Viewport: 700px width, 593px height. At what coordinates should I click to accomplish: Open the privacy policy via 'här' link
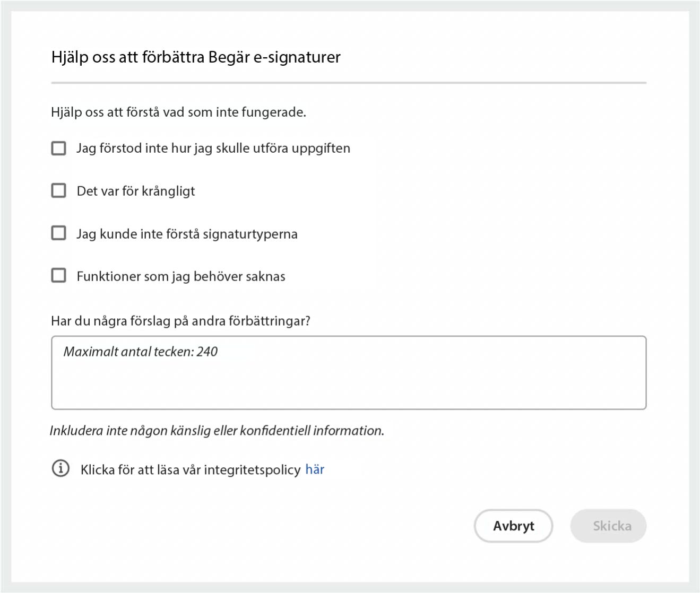315,469
